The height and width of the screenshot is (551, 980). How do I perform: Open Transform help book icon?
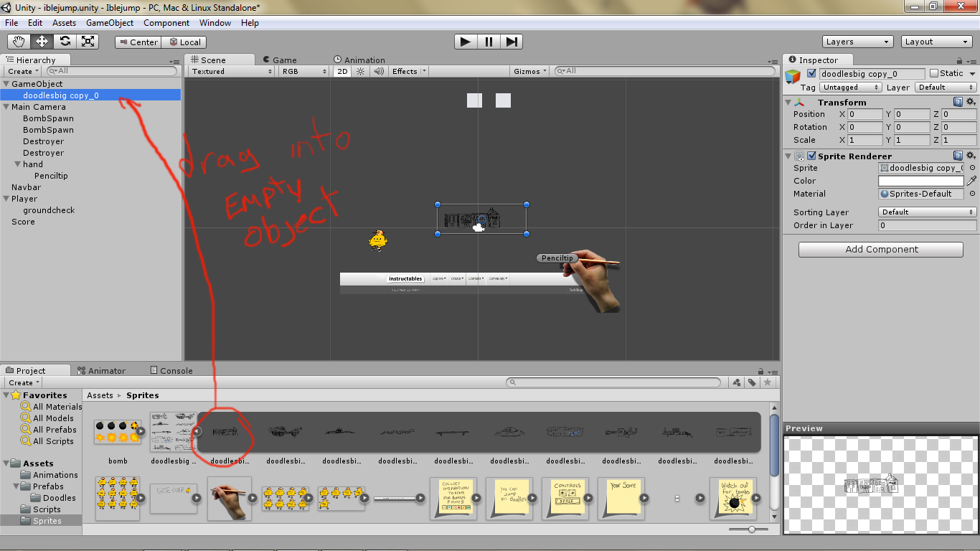point(958,102)
